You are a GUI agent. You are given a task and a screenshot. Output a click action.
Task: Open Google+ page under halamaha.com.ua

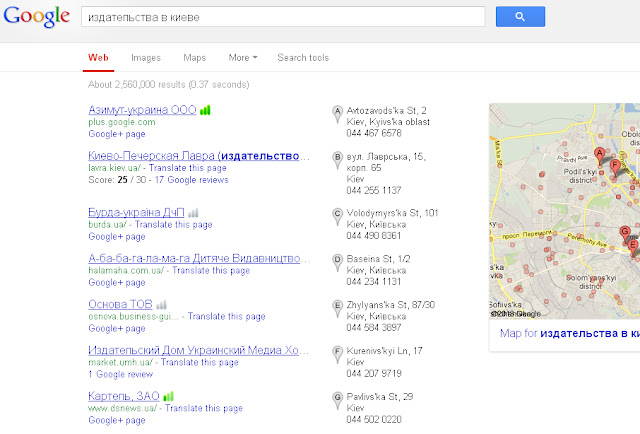tap(117, 283)
